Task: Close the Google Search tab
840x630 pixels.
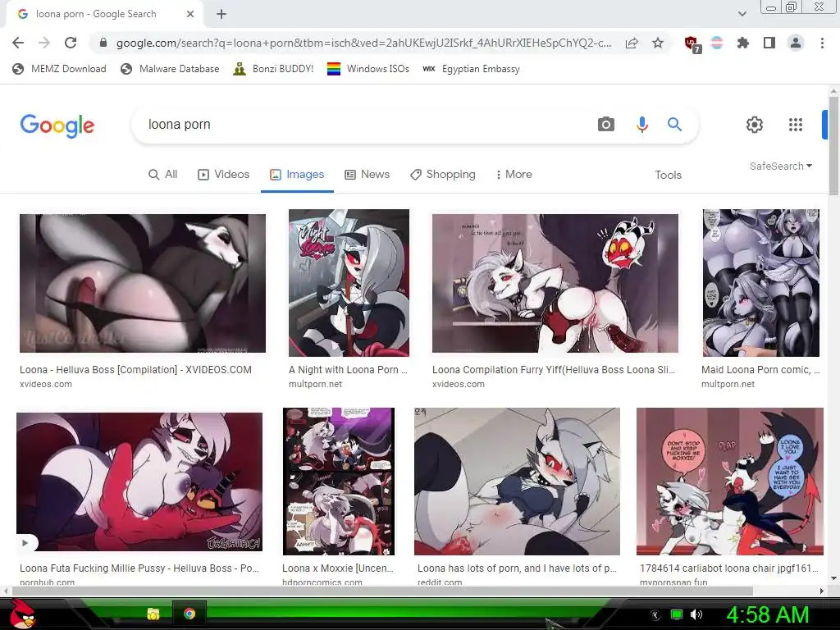Action: click(190, 14)
